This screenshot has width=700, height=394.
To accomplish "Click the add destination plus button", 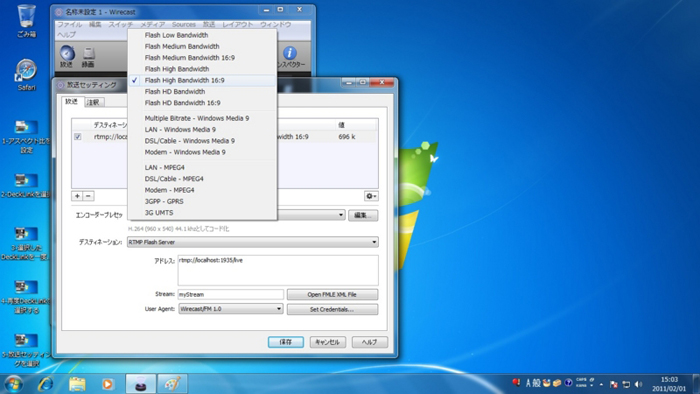I will click(x=77, y=196).
